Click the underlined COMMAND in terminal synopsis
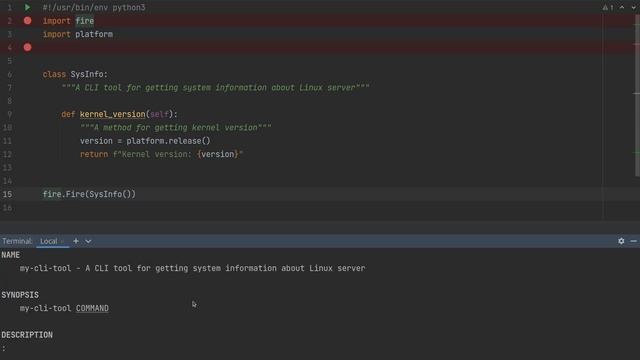 pyautogui.click(x=92, y=308)
